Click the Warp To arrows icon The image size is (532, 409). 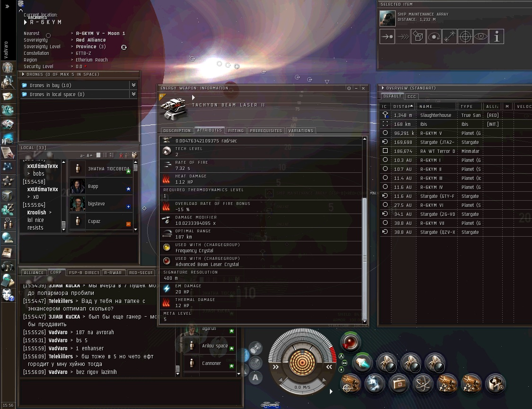pyautogui.click(x=403, y=36)
